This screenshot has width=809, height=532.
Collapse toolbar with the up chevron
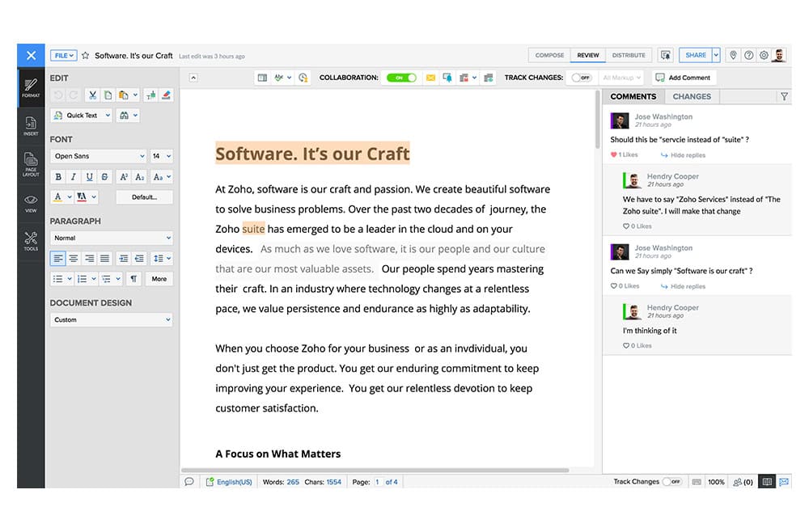pyautogui.click(x=193, y=78)
